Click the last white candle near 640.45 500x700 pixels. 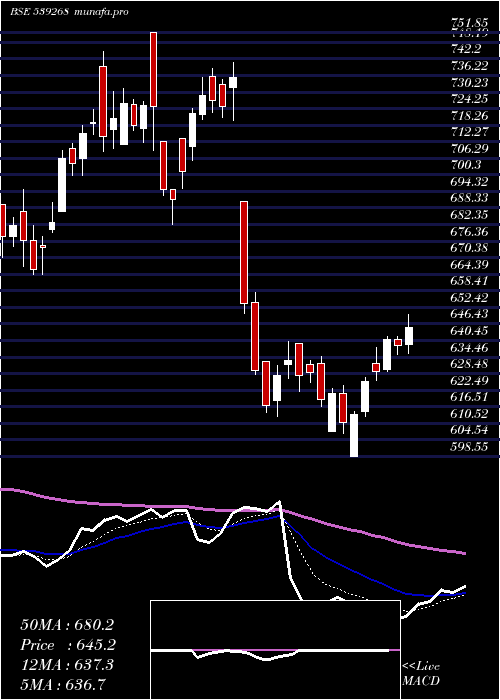coord(408,336)
